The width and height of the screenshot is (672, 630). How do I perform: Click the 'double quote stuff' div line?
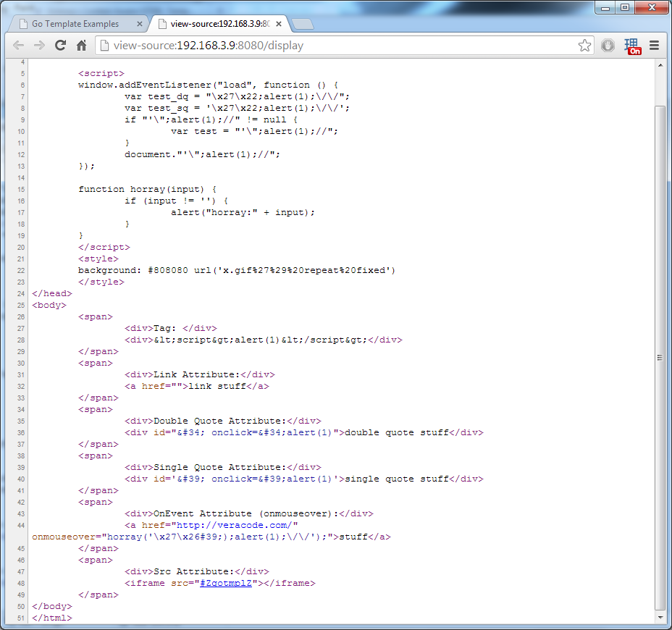(x=304, y=432)
